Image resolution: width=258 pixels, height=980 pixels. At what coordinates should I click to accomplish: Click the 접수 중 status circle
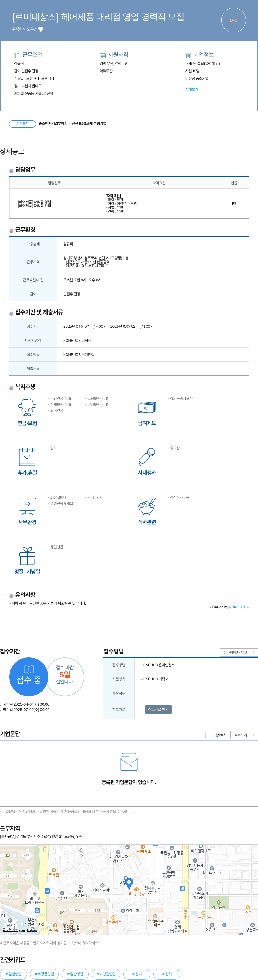29,677
